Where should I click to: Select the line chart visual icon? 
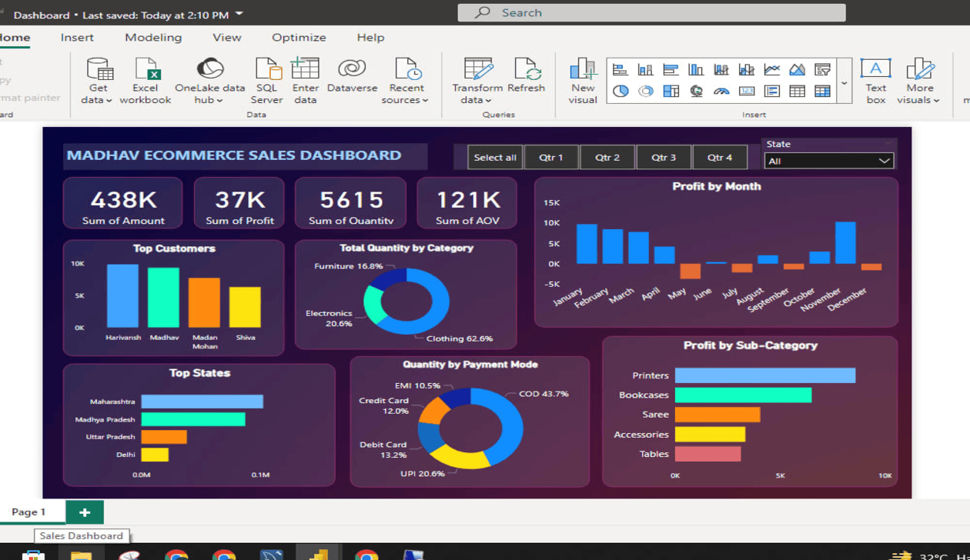pos(771,68)
